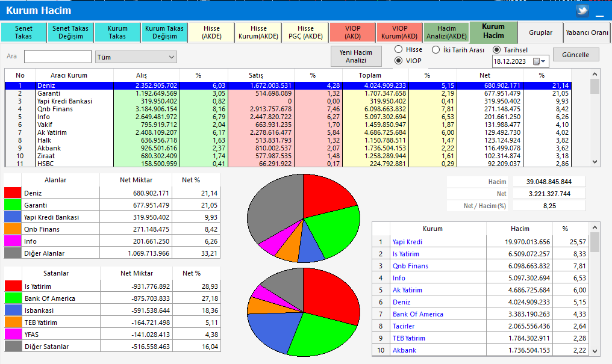Open the calendar icon in the date field
Image resolution: width=612 pixels, height=364 pixels.
click(x=536, y=61)
